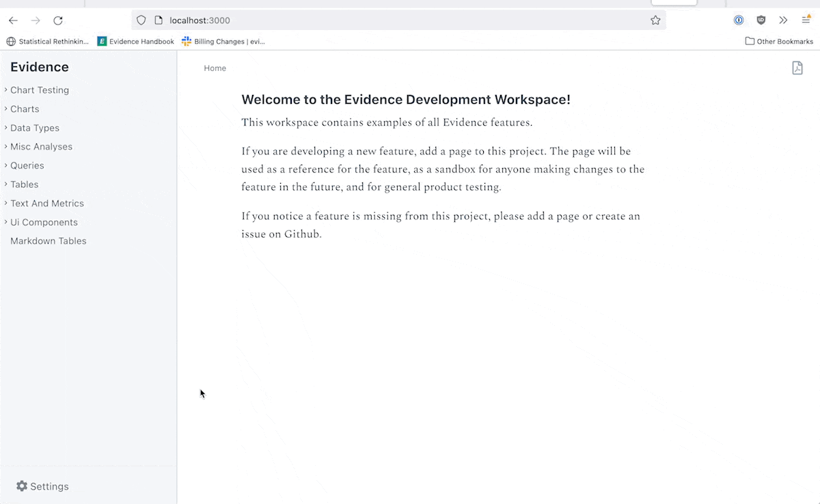The width and height of the screenshot is (820, 504).
Task: Open the 1Password extension icon
Action: coord(739,20)
